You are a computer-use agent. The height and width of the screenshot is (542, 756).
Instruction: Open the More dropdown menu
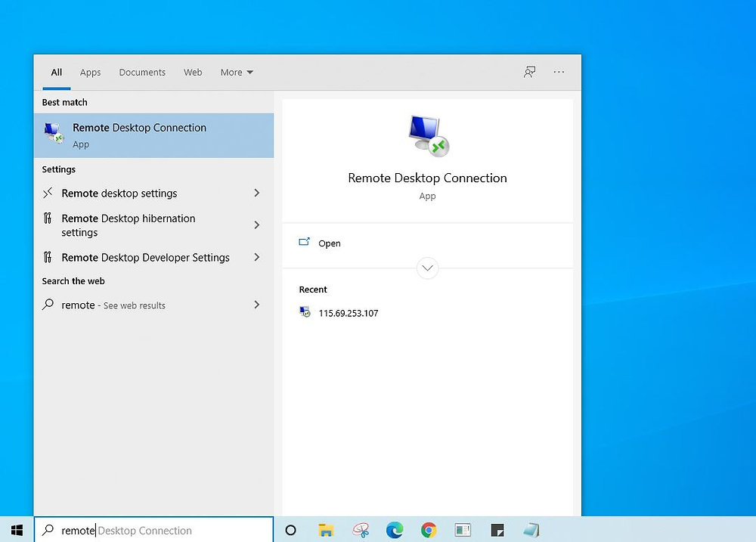click(x=237, y=73)
